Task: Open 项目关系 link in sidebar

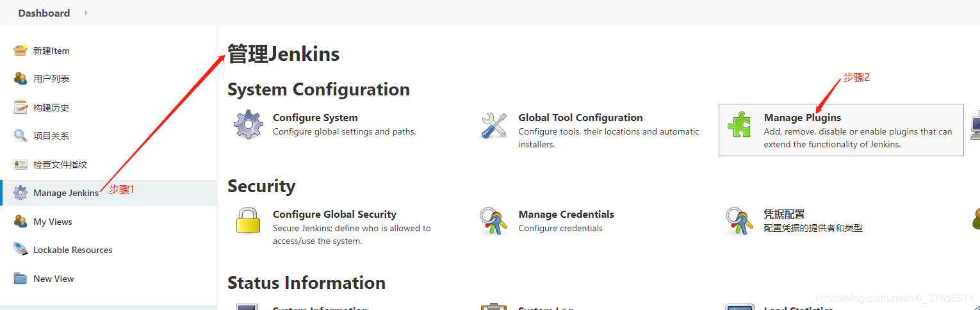Action: [51, 136]
